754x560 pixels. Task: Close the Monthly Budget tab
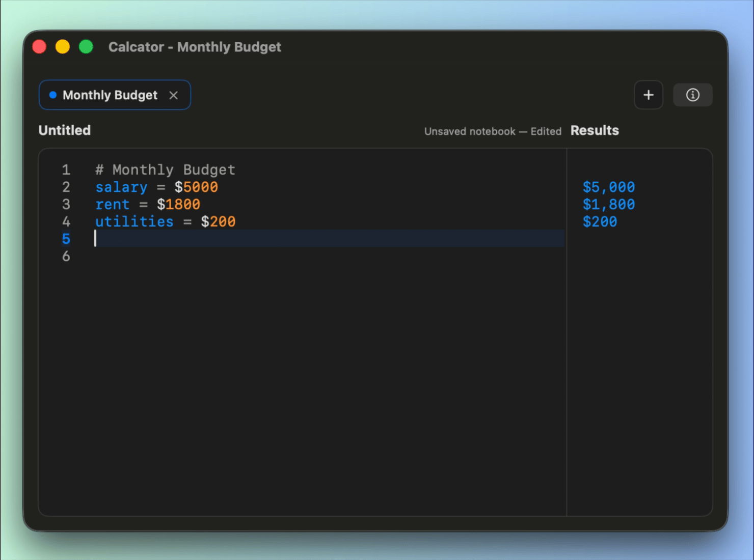click(x=173, y=95)
